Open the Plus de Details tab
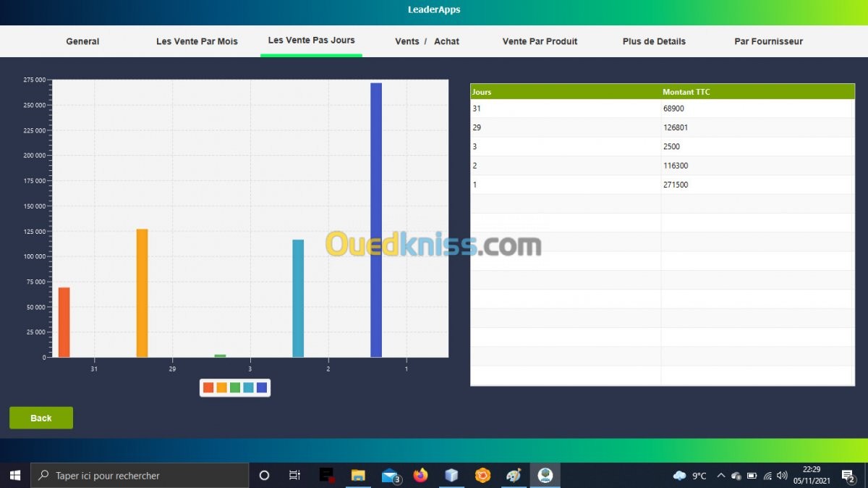868x488 pixels. (654, 41)
